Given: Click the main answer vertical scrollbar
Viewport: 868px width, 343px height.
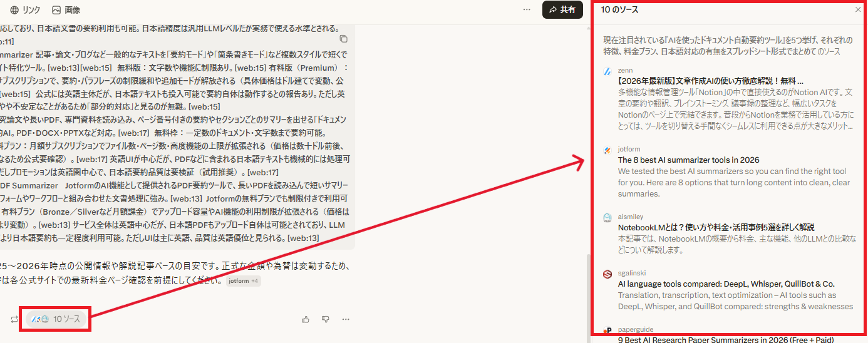Looking at the screenshot, I should click(x=588, y=297).
